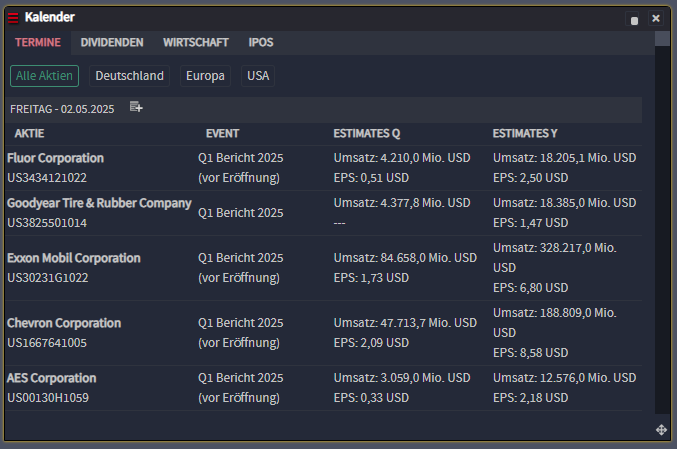Open Chevron Corporation entry

(x=64, y=323)
